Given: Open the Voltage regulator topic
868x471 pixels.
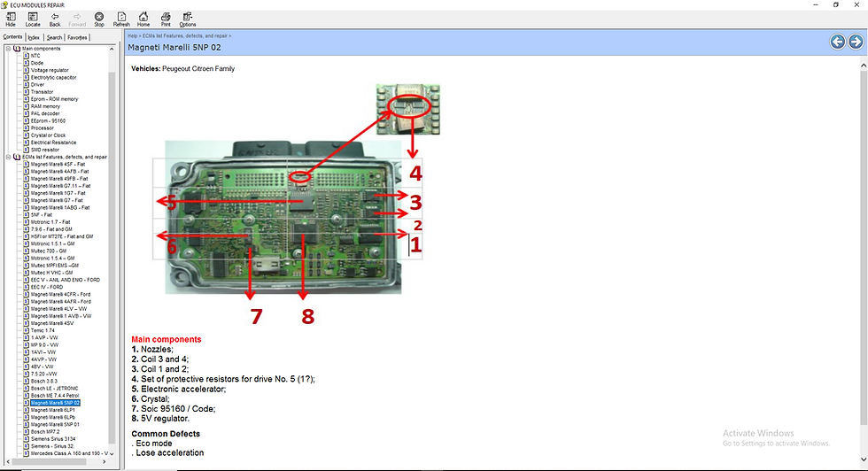Looking at the screenshot, I should (50, 70).
